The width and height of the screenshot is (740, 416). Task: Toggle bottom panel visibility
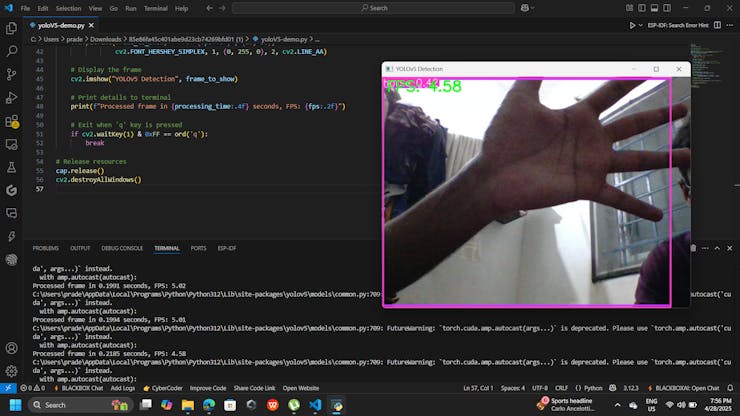[x=654, y=8]
